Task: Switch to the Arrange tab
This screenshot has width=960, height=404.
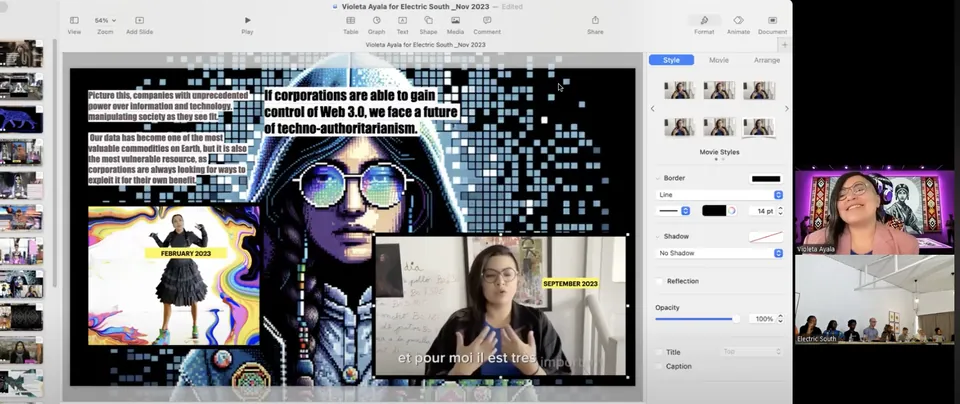Action: (767, 60)
